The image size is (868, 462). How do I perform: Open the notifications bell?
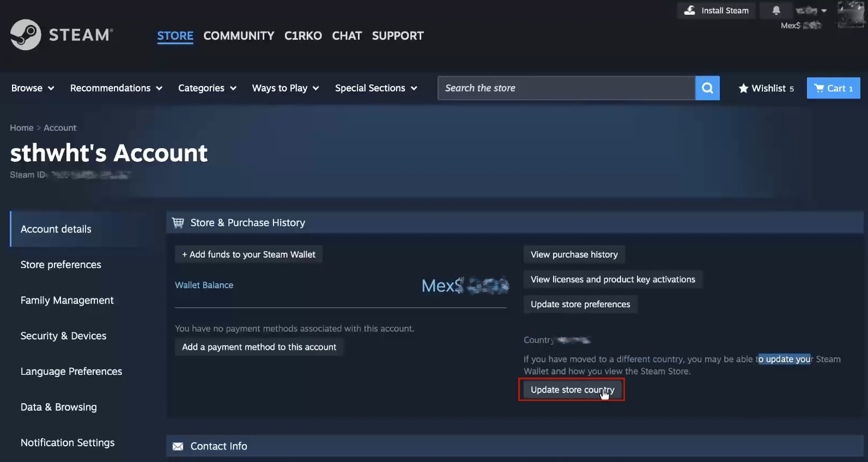click(776, 10)
